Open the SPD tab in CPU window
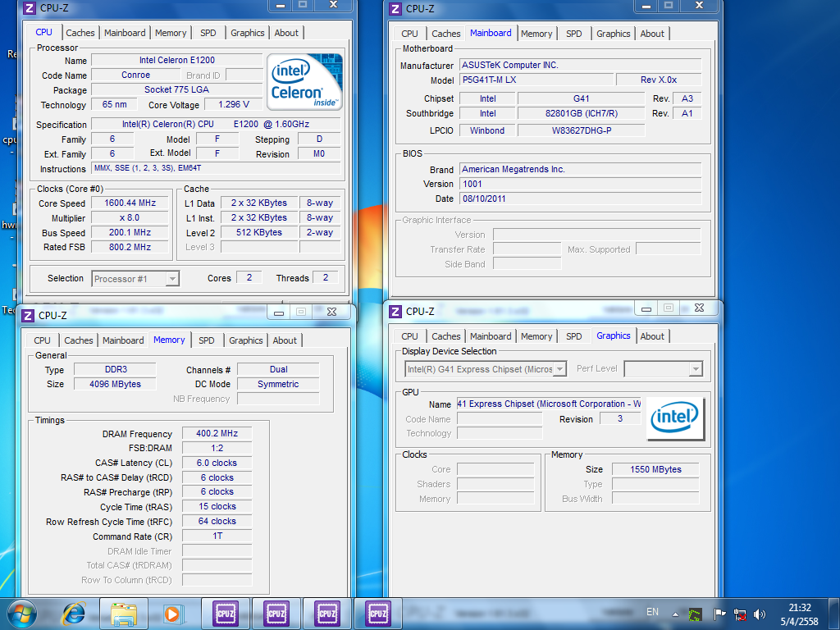The image size is (840, 630). pos(208,33)
